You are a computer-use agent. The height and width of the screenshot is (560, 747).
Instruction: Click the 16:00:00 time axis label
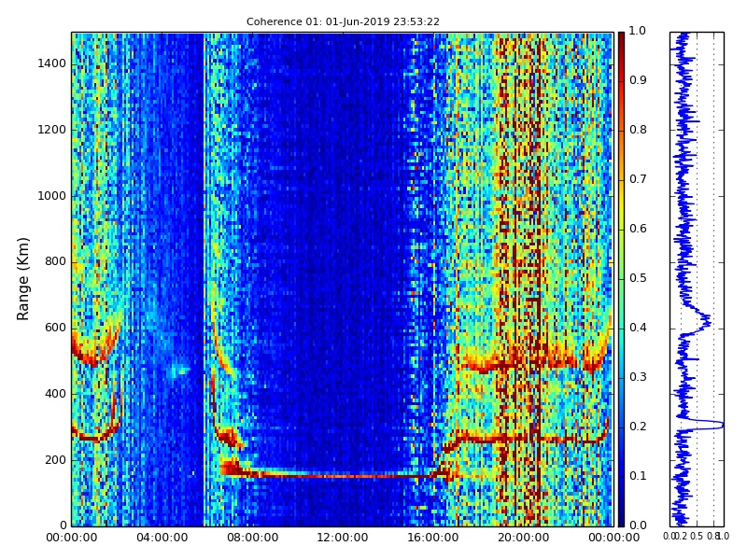point(433,539)
